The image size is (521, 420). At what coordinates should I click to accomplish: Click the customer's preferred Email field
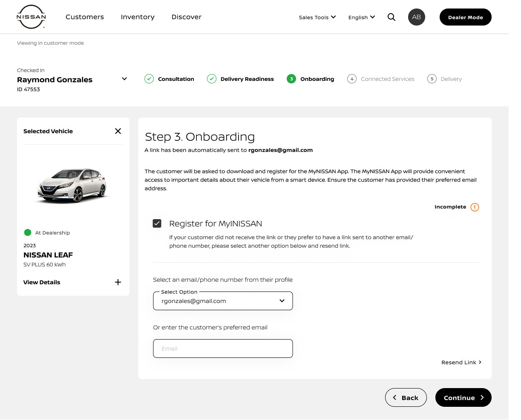223,349
